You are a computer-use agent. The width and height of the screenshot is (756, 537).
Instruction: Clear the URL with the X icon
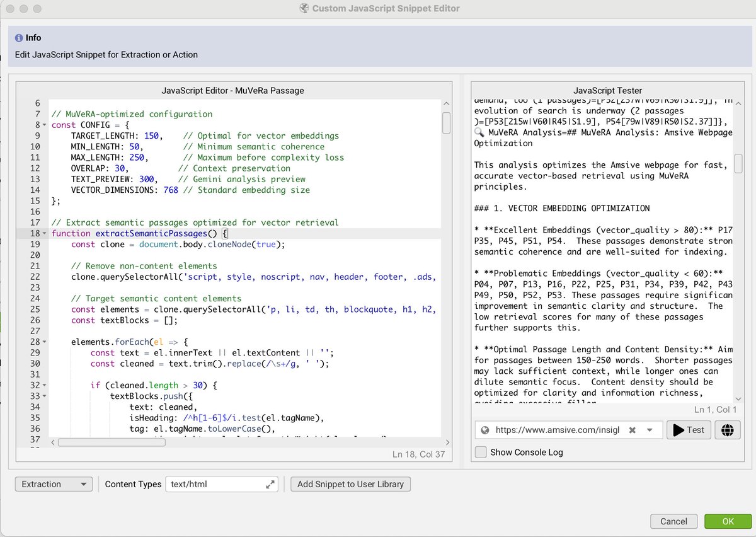coord(633,430)
